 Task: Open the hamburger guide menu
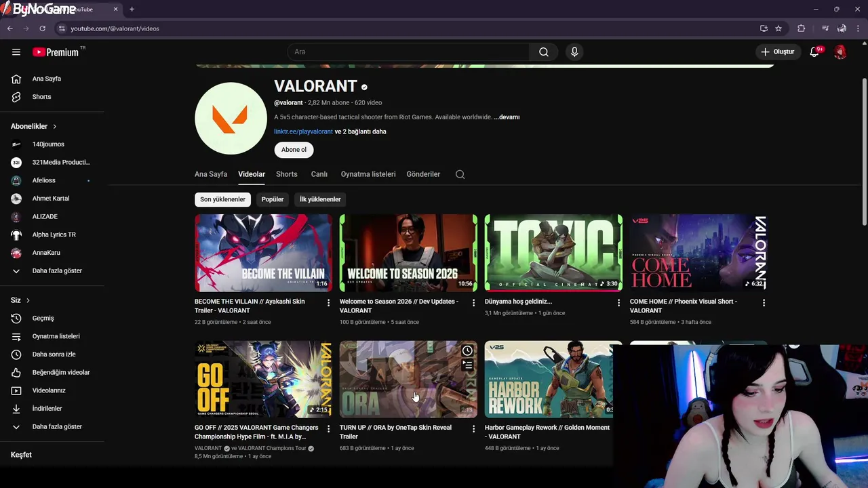click(x=16, y=52)
